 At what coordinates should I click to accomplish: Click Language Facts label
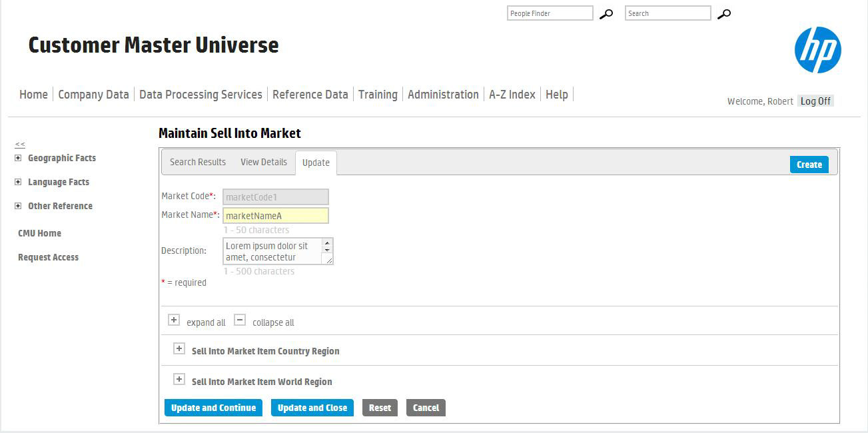pos(59,182)
